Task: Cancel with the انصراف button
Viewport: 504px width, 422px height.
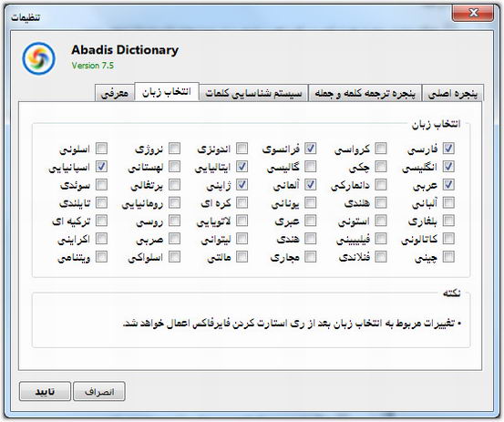Action: point(99,392)
